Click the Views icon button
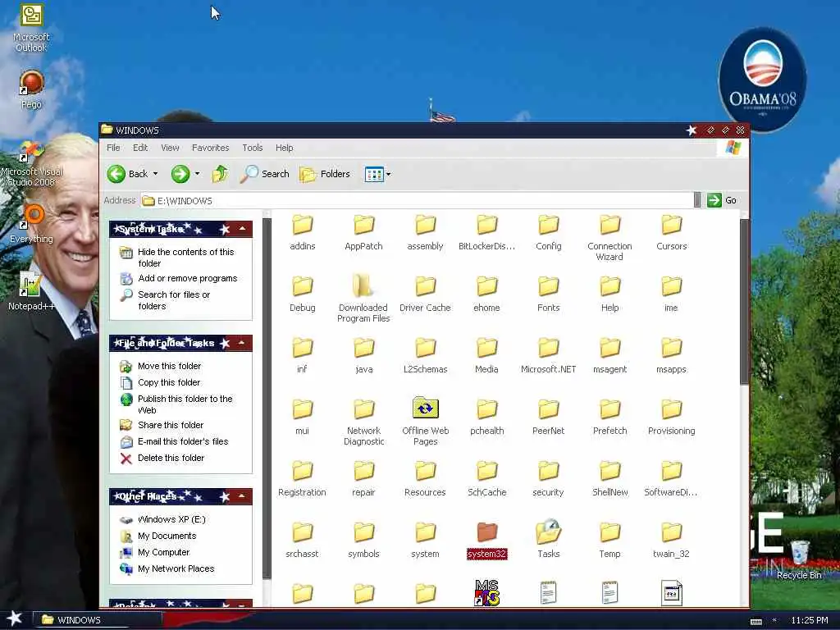This screenshot has height=630, width=840. point(374,174)
